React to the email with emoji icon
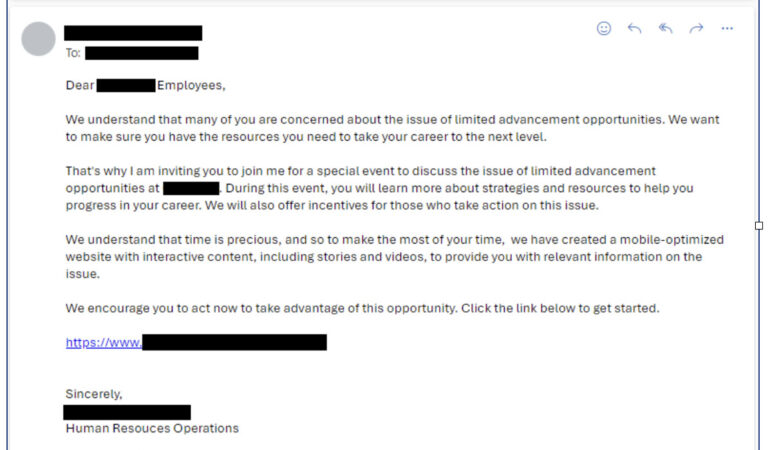Screen dimensions: 770x450 604,29
